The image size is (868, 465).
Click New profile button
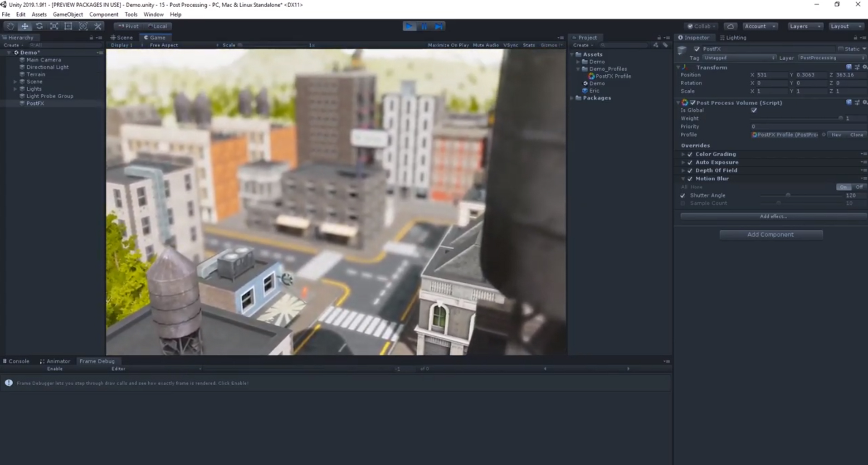[x=836, y=135]
